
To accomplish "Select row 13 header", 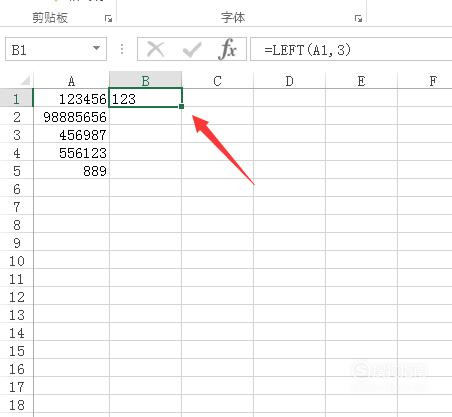I will tap(16, 314).
